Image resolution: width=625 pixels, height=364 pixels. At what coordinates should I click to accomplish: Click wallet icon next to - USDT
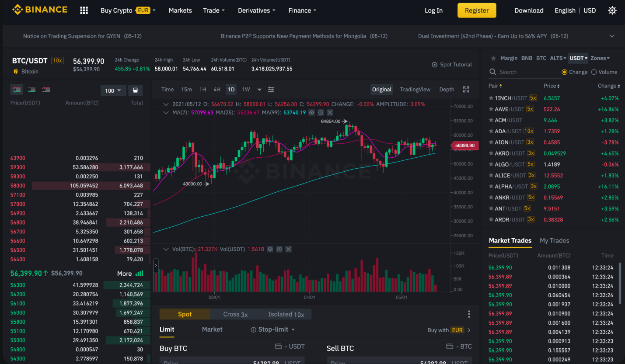278,347
